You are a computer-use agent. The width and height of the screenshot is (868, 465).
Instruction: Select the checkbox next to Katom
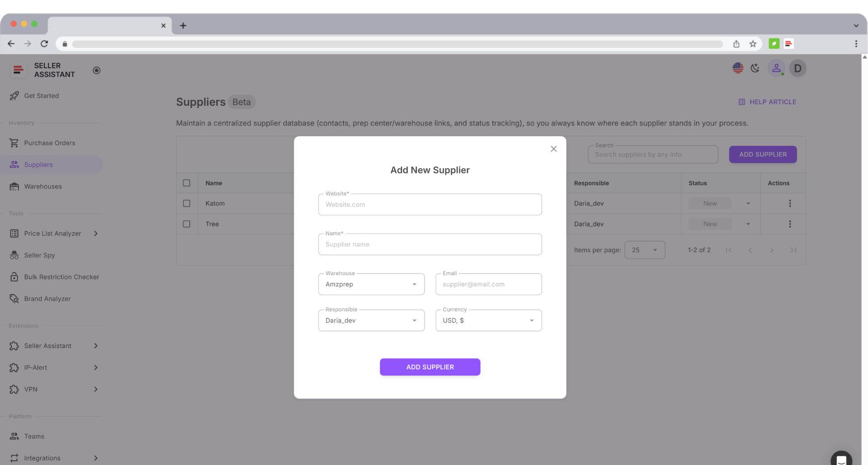click(187, 203)
